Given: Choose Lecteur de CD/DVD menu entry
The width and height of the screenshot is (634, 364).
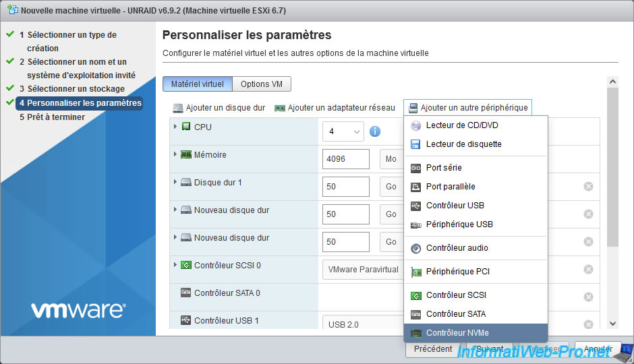Looking at the screenshot, I should tap(462, 125).
